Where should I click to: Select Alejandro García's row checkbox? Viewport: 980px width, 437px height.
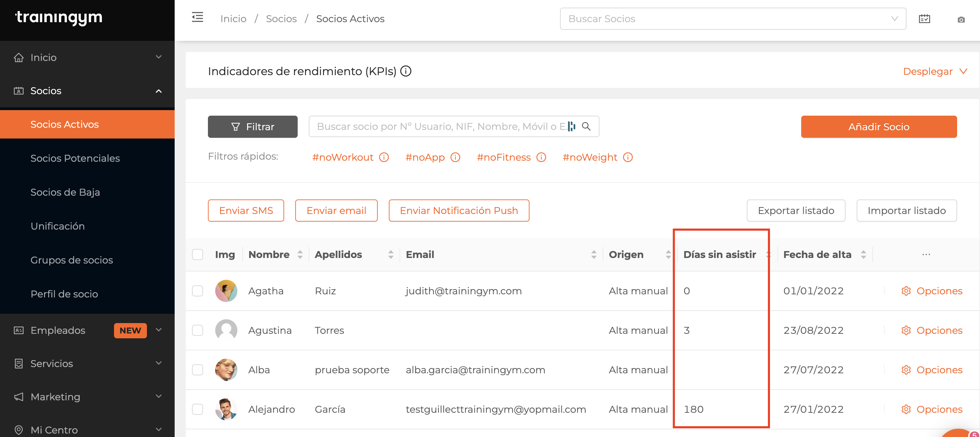coord(198,409)
